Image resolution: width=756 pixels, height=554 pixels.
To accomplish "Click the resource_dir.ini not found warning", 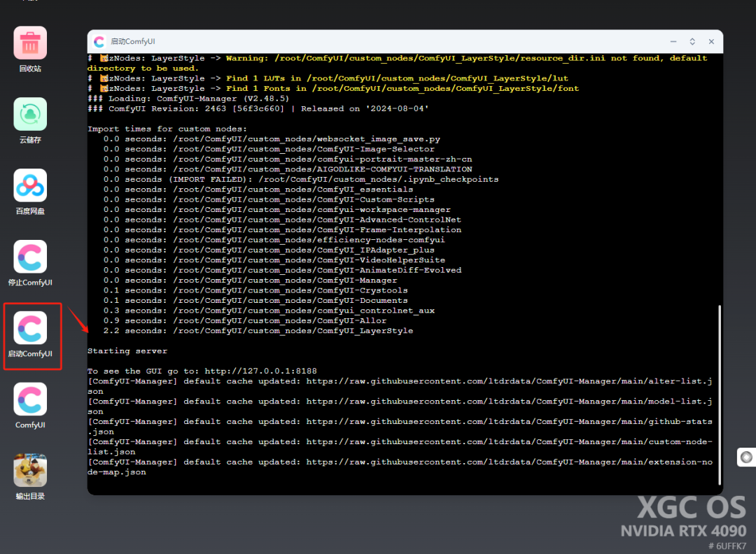I will (x=398, y=63).
